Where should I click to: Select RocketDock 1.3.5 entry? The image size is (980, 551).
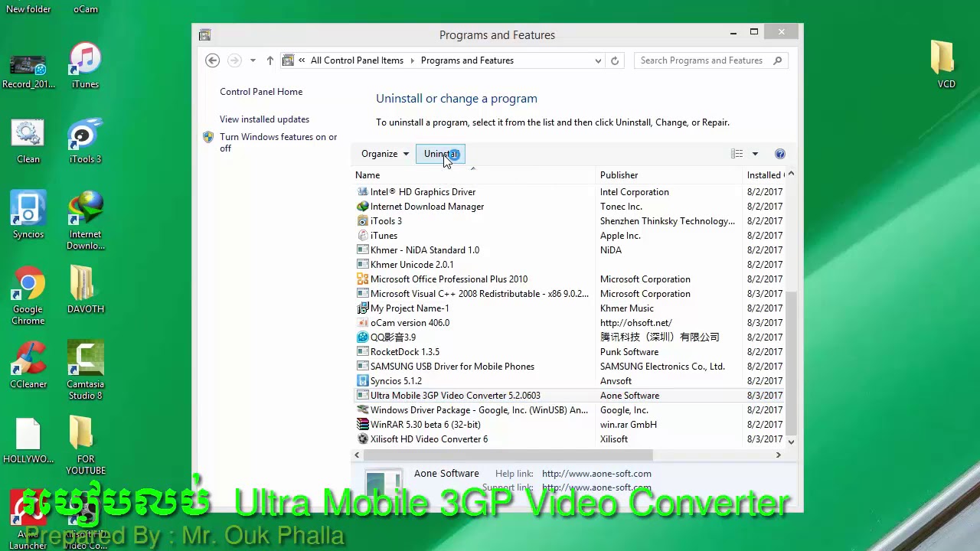point(569,352)
